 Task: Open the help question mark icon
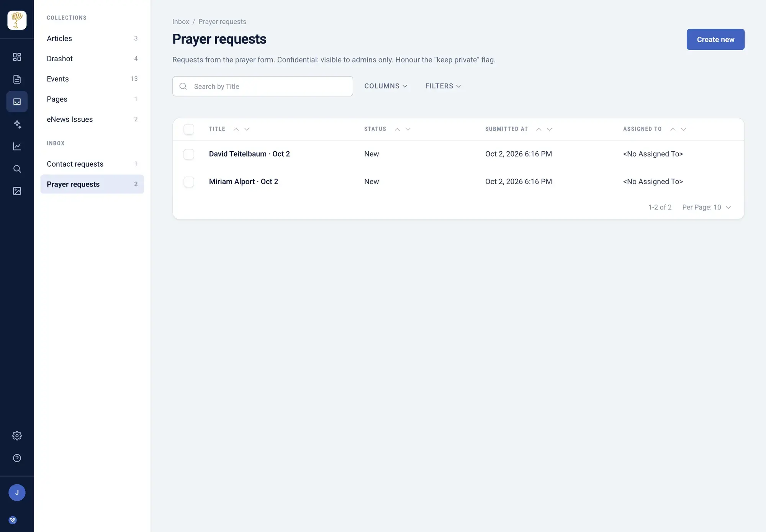tap(17, 458)
